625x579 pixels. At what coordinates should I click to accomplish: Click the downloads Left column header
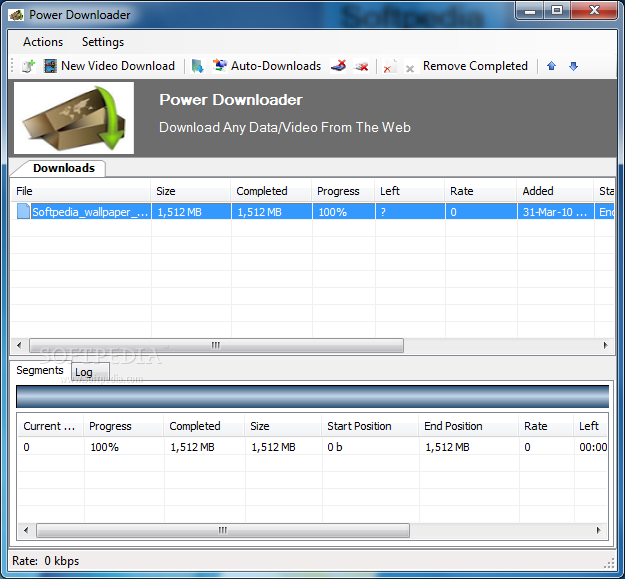pos(410,191)
